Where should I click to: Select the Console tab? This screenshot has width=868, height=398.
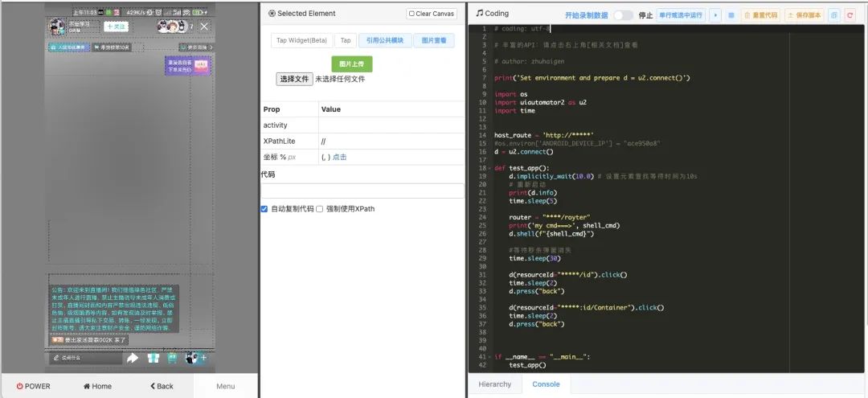tap(546, 384)
